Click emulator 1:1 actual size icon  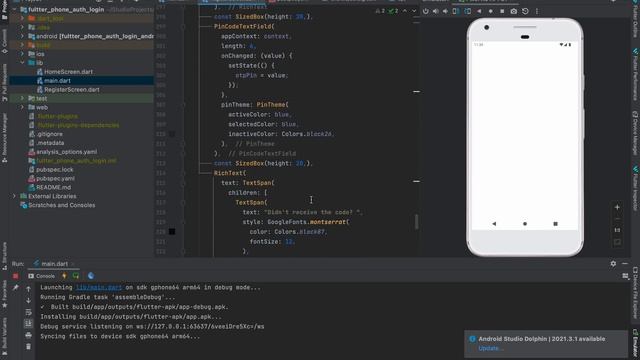[617, 230]
